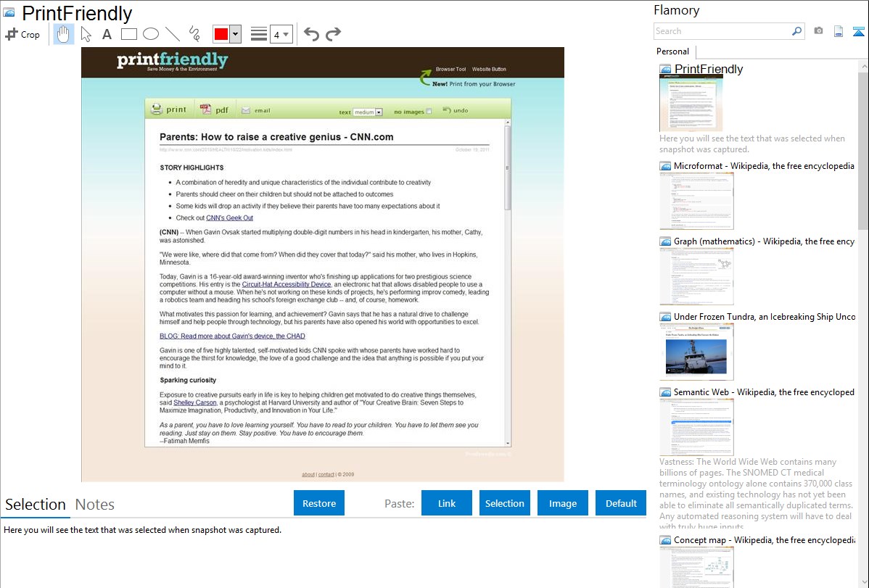This screenshot has height=588, width=869.
Task: Click the document page icon in Flamory panel
Action: tap(839, 31)
